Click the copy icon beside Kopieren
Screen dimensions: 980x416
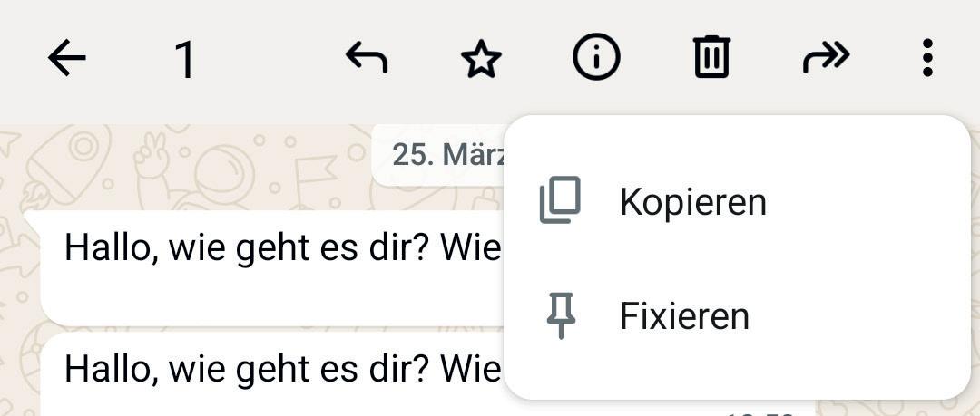561,201
